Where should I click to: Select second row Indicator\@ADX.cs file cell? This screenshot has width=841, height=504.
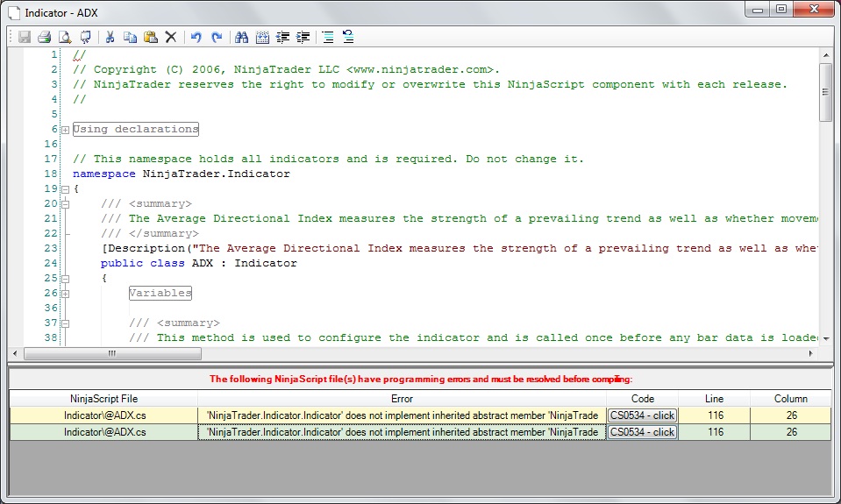pyautogui.click(x=104, y=432)
